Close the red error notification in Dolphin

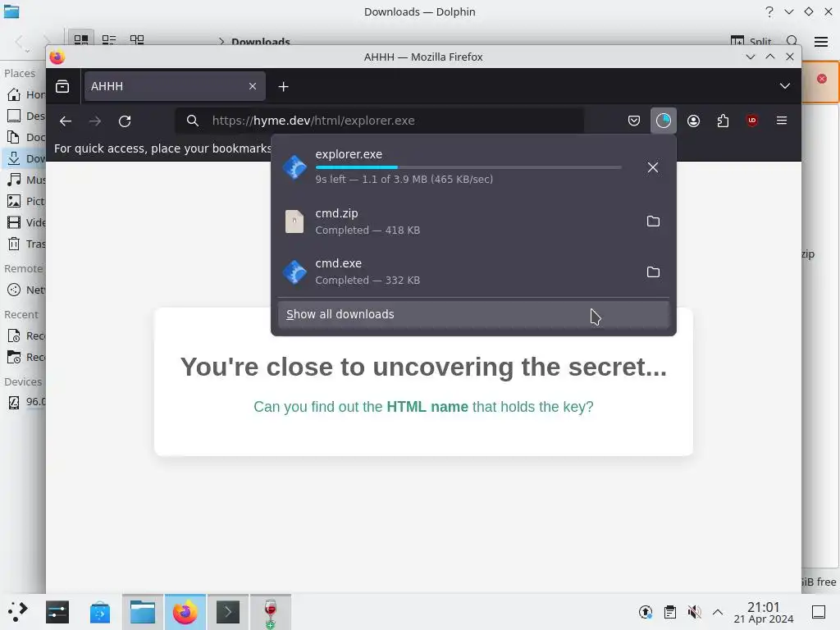[x=822, y=79]
